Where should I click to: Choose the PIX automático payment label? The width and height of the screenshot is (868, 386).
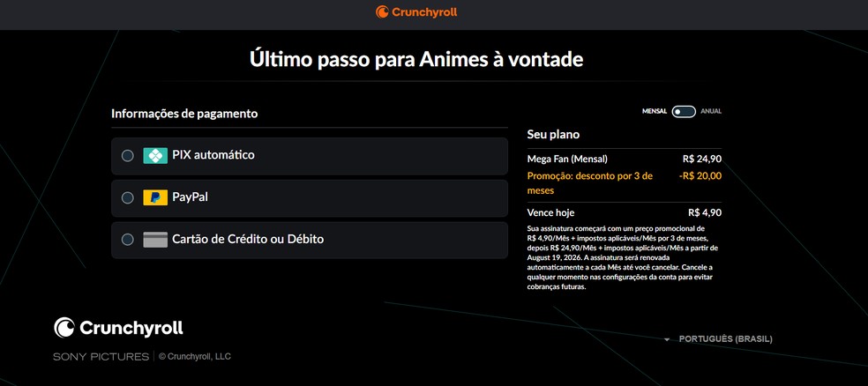point(213,155)
